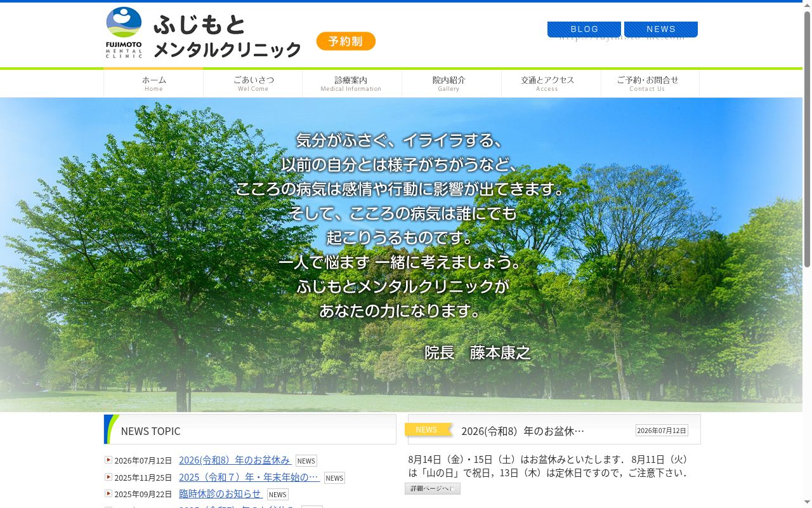812x508 pixels.
Task: Click the 院長 藤本康之 signature text
Action: [x=478, y=352]
